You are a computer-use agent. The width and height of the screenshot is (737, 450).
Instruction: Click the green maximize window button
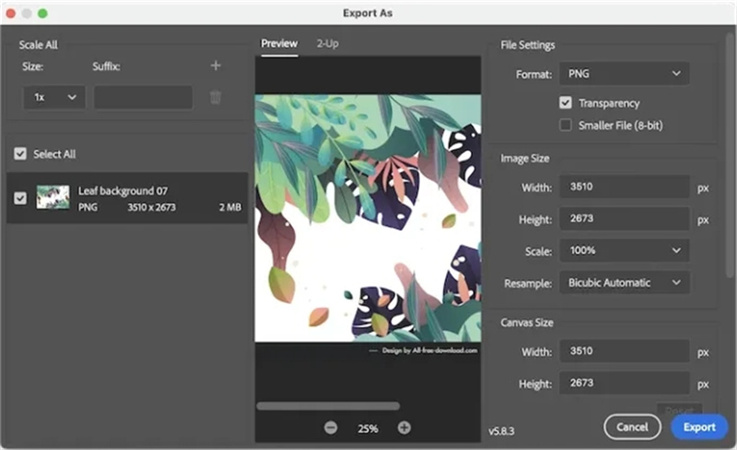[x=42, y=13]
